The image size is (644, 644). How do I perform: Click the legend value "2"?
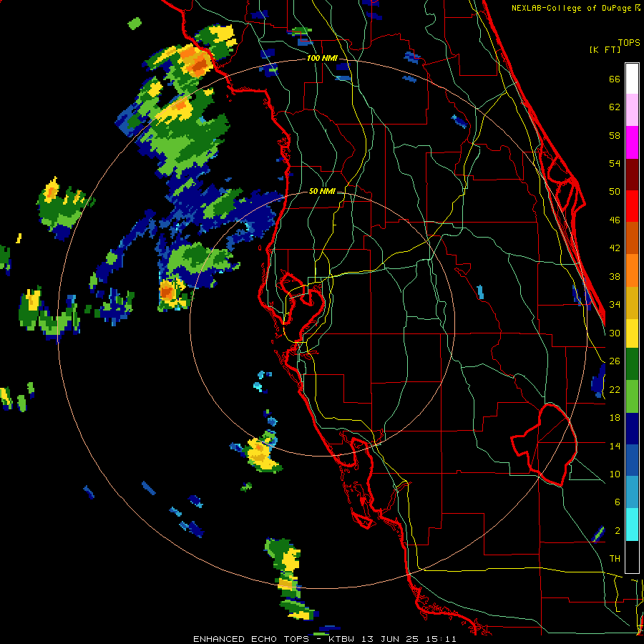[x=617, y=531]
